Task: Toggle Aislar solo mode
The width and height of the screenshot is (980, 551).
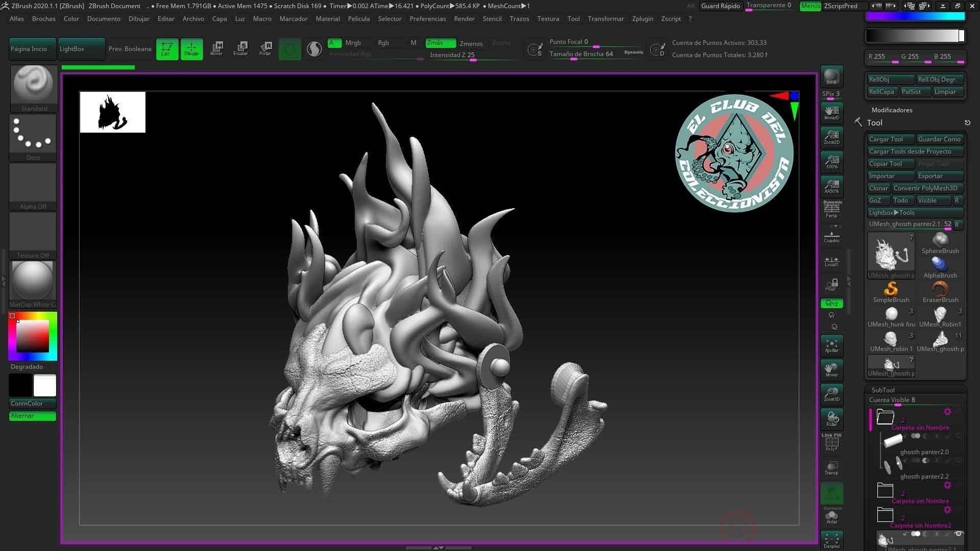Action: point(831,516)
